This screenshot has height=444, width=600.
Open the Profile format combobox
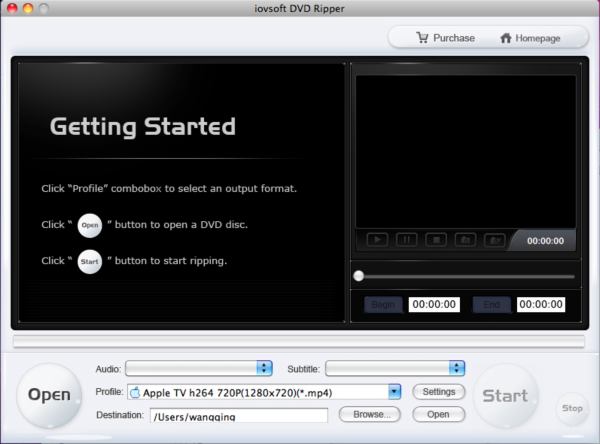(x=394, y=392)
